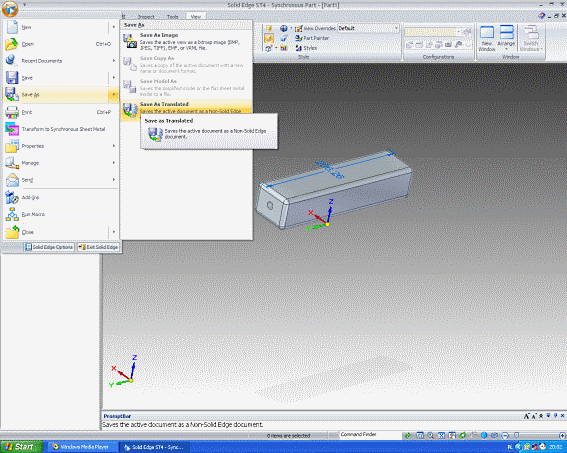Click the Print printer icon
The image size is (567, 453).
click(12, 112)
